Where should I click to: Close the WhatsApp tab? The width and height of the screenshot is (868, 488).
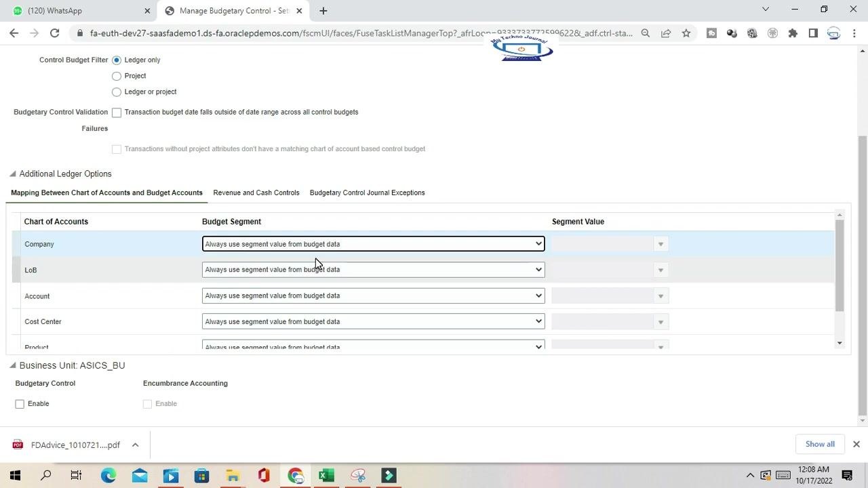click(147, 11)
